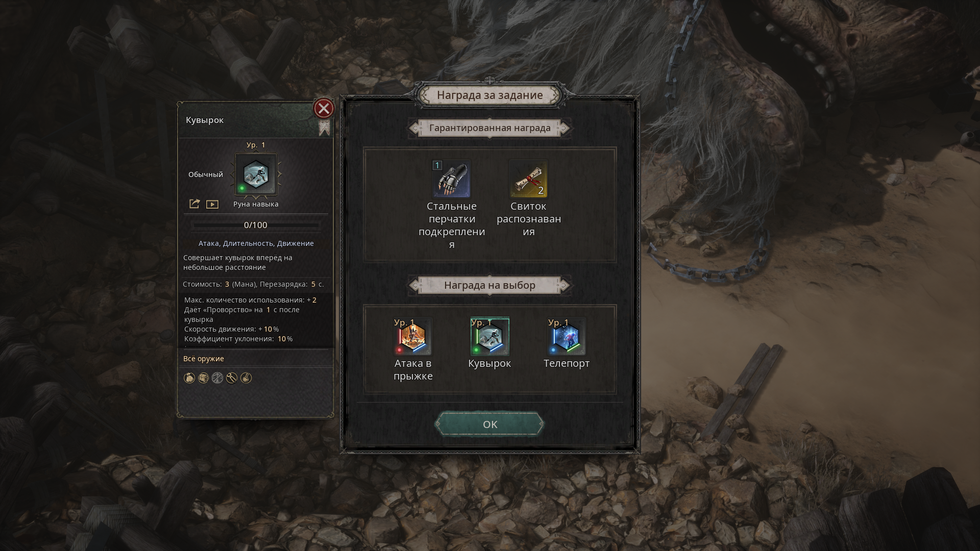Image resolution: width=980 pixels, height=551 pixels.
Task: Click the Гарантированная награда header
Action: (x=489, y=128)
